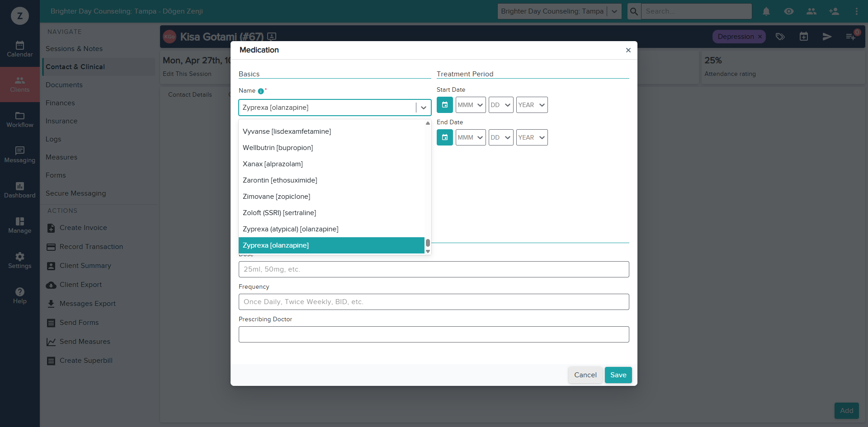This screenshot has height=427, width=868.
Task: Click Client Summary action
Action: pyautogui.click(x=79, y=266)
